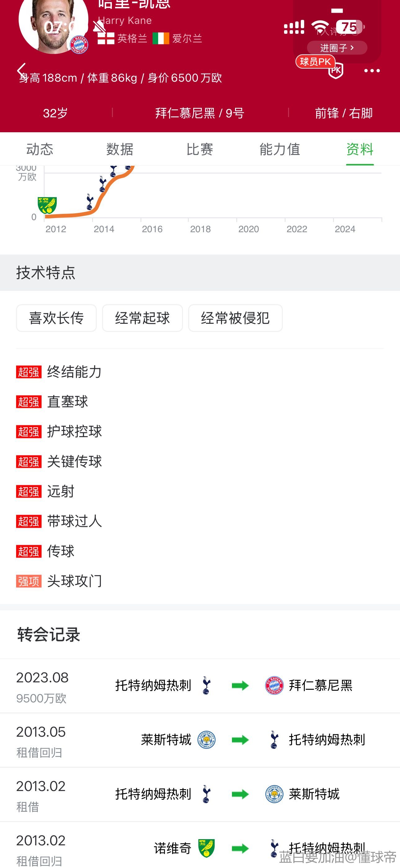Screen dimensions: 400x868
Task: Switch to the 动态 tab
Action: tap(40, 149)
